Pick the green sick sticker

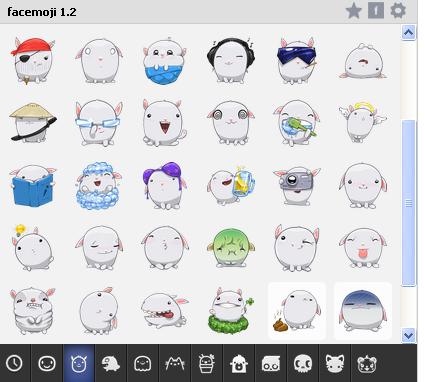click(x=231, y=247)
